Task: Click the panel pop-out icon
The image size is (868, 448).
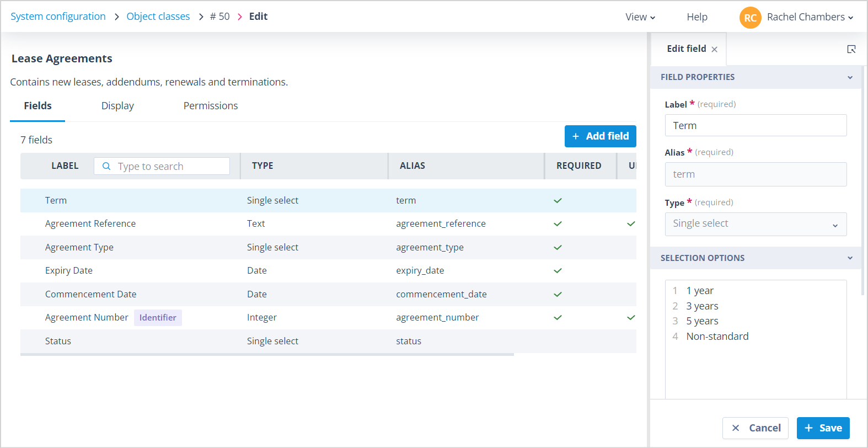Action: coord(851,49)
